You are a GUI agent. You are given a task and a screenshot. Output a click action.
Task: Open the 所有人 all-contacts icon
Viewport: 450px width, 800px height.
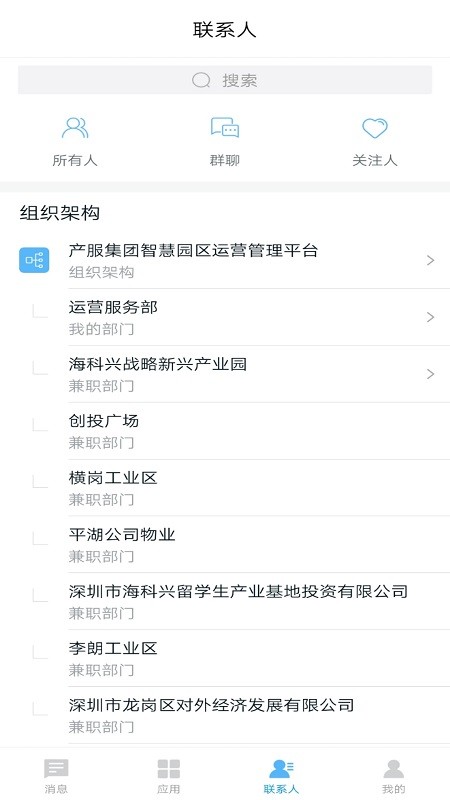click(x=75, y=128)
